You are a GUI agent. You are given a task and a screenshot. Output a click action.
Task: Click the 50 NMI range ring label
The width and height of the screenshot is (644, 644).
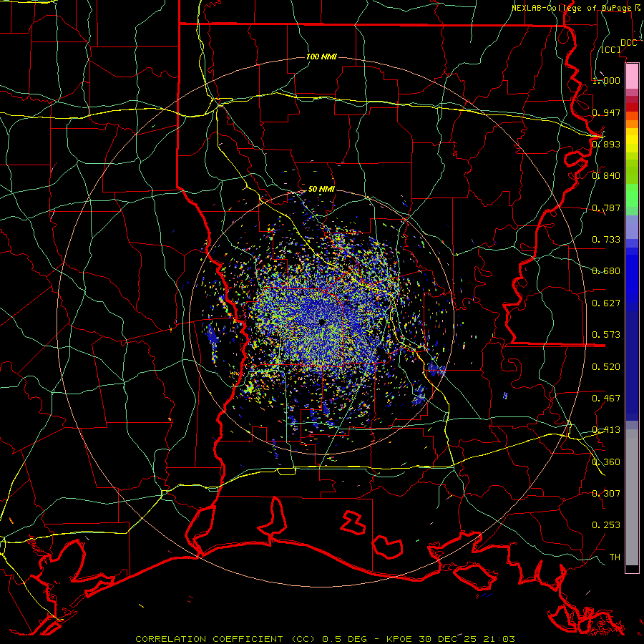[x=321, y=189]
